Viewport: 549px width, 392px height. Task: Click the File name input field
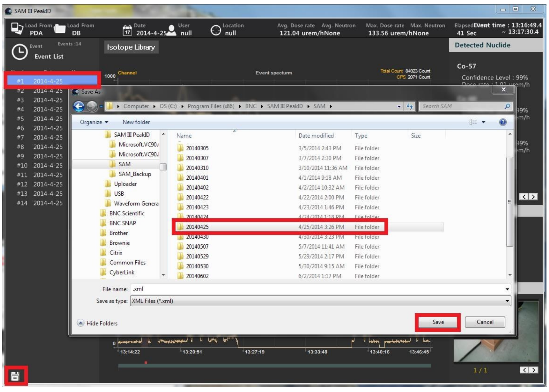317,289
